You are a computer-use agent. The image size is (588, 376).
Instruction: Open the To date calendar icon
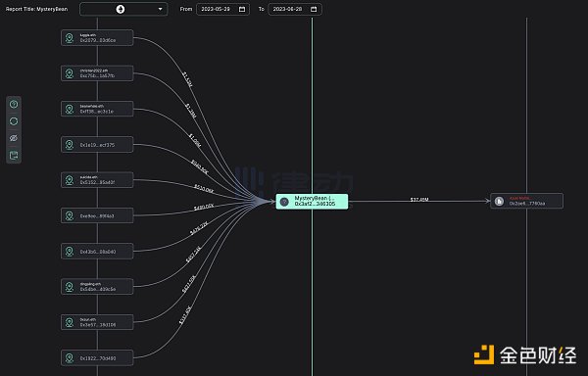click(314, 9)
